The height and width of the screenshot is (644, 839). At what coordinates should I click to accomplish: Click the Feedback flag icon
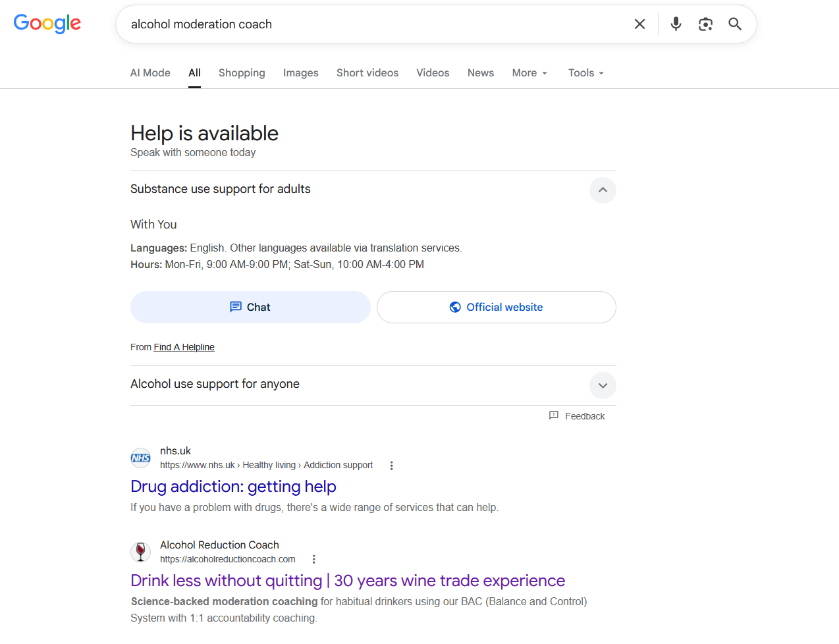(x=554, y=416)
